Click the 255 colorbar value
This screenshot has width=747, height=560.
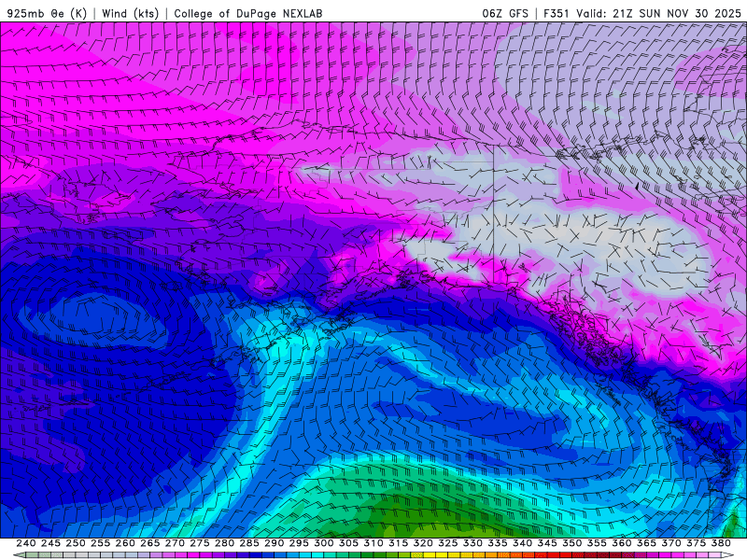coord(100,543)
